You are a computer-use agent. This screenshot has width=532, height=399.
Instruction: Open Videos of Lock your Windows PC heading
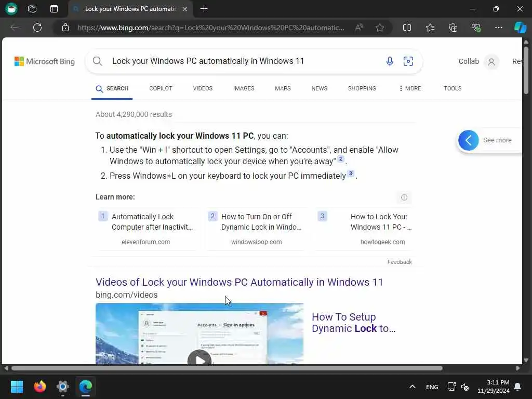pos(239,282)
